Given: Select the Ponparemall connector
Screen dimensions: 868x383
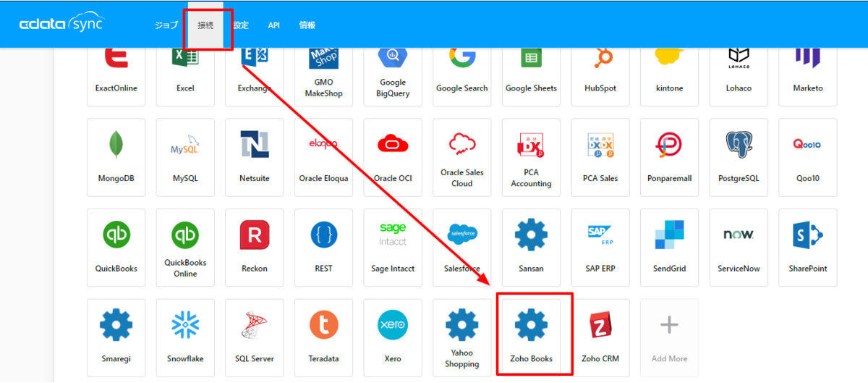Looking at the screenshot, I should [x=670, y=157].
